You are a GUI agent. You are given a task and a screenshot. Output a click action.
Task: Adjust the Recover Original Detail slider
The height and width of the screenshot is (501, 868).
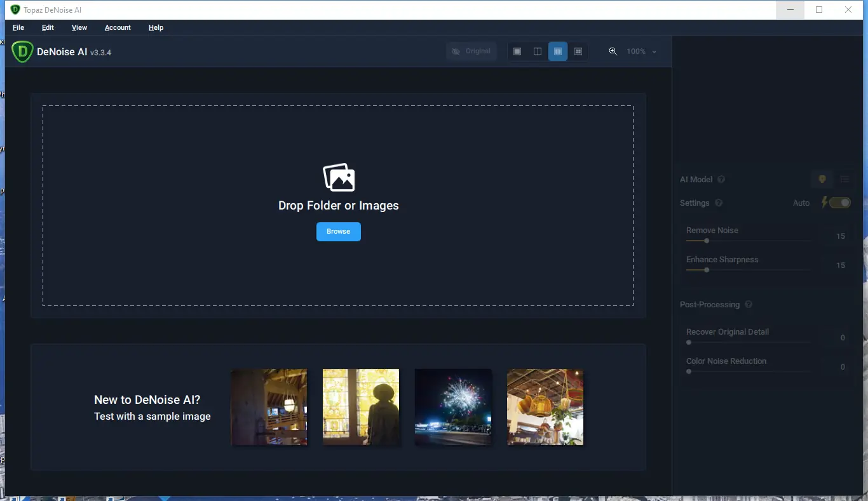click(748, 342)
